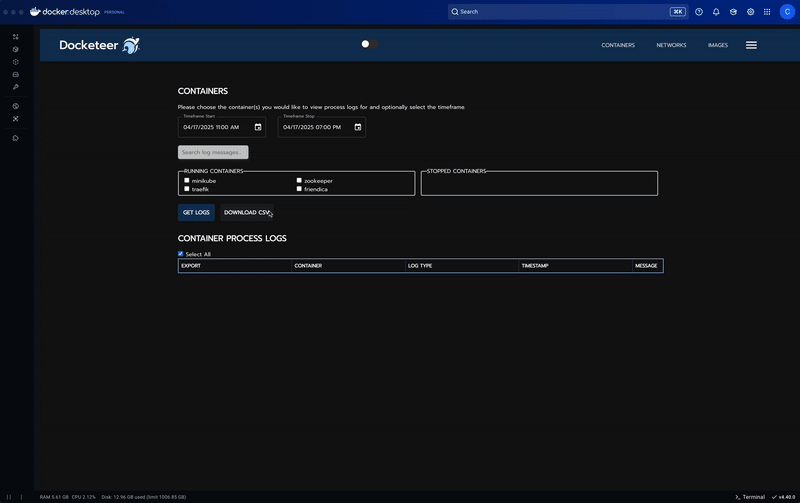
Task: Click the Timeframe Stop date field
Action: pos(322,127)
